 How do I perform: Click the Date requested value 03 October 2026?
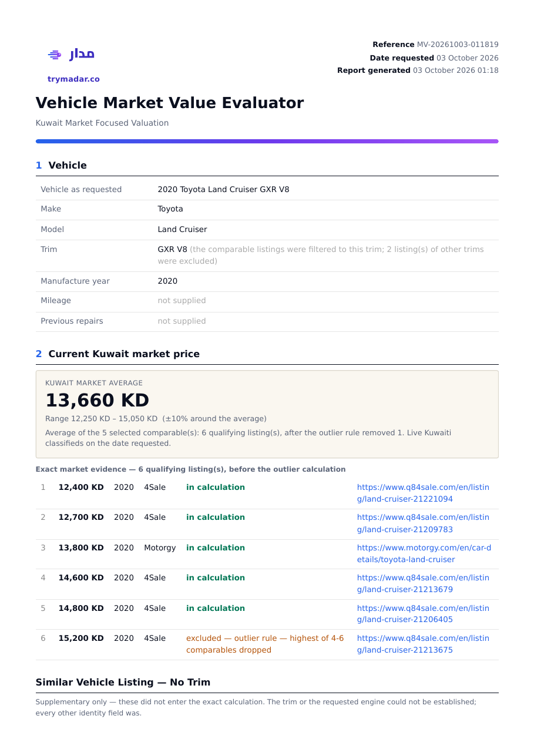point(468,58)
